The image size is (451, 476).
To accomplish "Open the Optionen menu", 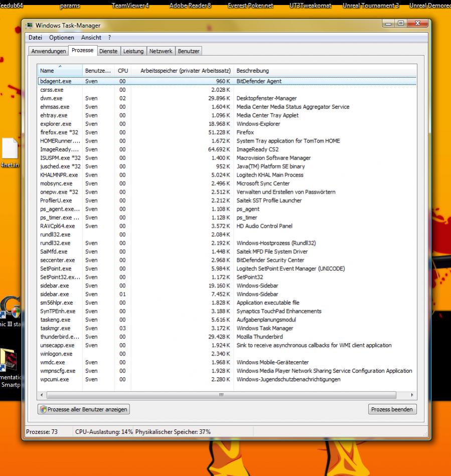I will tap(62, 37).
